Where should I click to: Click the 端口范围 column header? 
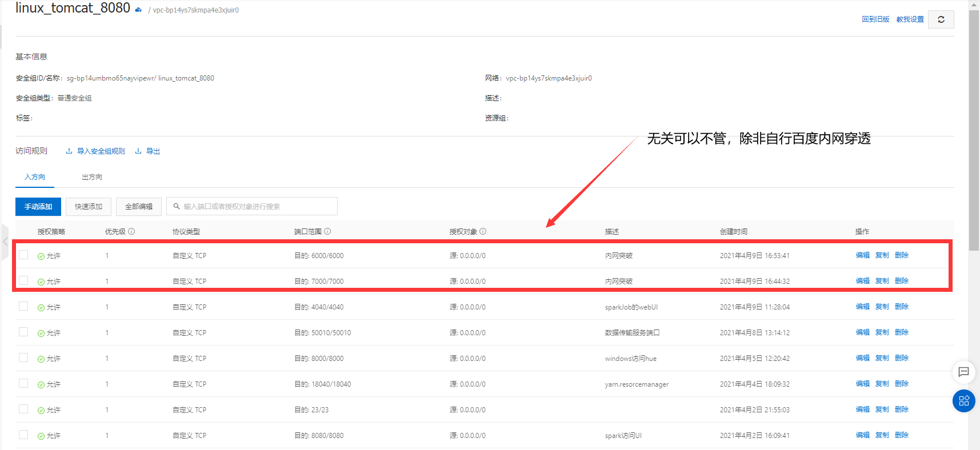point(308,231)
